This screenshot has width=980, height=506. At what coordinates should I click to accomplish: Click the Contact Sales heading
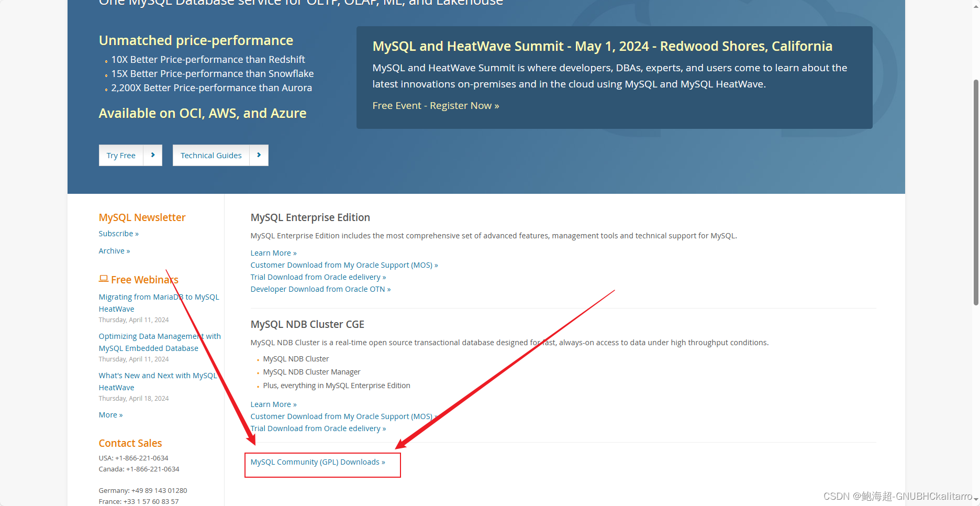point(130,443)
